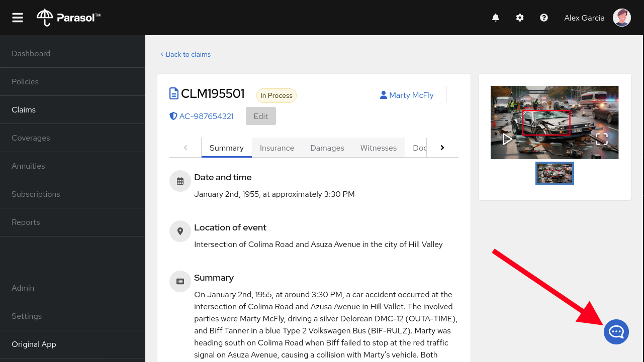644x362 pixels.
Task: Open the Damages tab
Action: click(327, 148)
